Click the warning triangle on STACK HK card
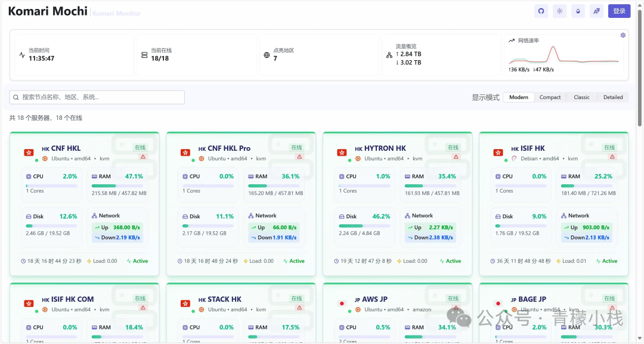 299,308
